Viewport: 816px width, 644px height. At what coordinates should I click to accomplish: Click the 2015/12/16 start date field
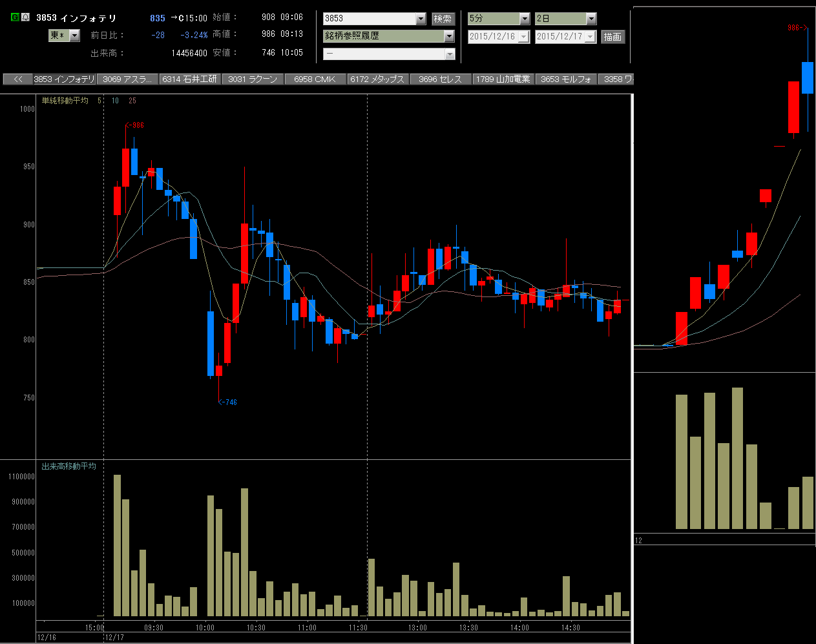[499, 37]
